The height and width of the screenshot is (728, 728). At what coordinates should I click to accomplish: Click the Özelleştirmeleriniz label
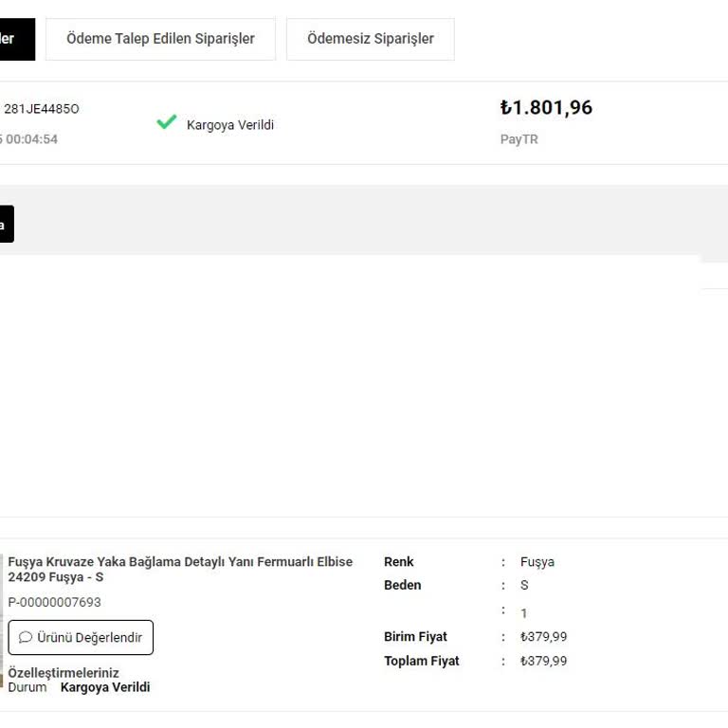click(64, 673)
